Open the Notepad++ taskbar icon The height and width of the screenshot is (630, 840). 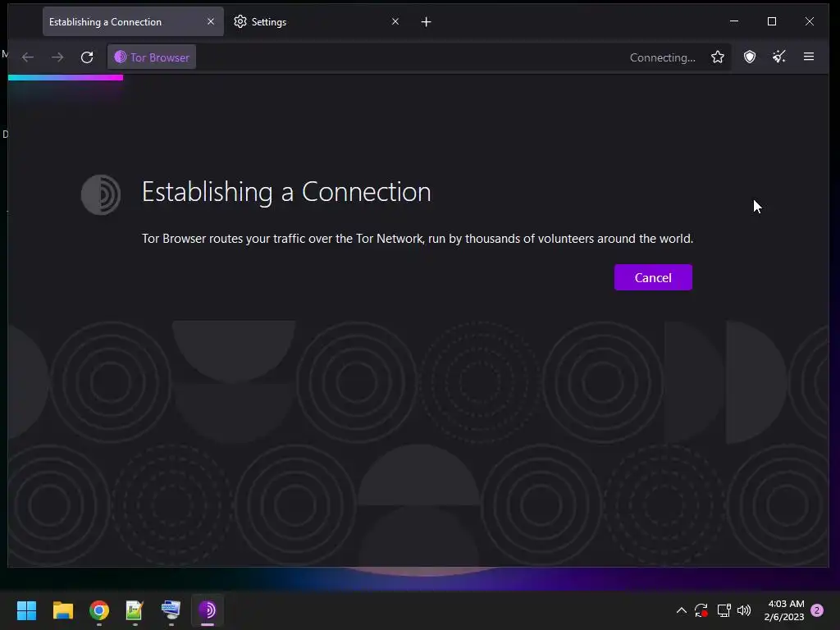click(135, 610)
